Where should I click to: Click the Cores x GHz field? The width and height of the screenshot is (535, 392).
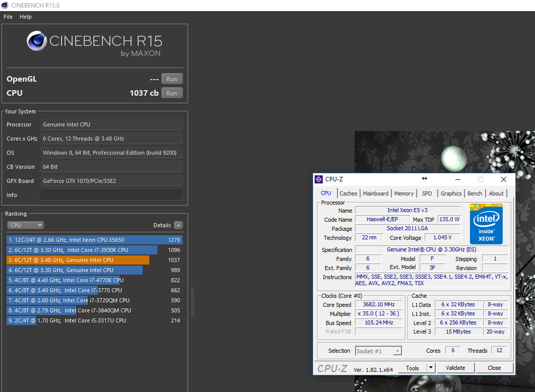point(111,139)
